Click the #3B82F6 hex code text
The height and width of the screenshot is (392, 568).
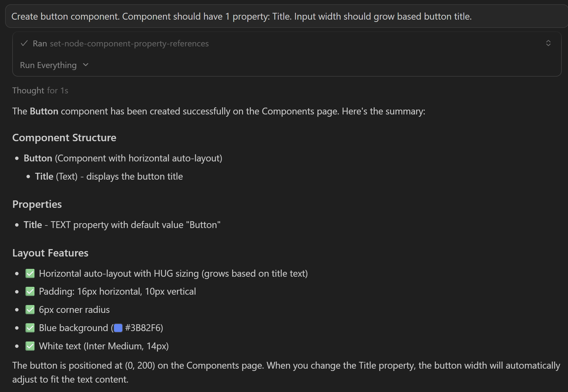[143, 328]
